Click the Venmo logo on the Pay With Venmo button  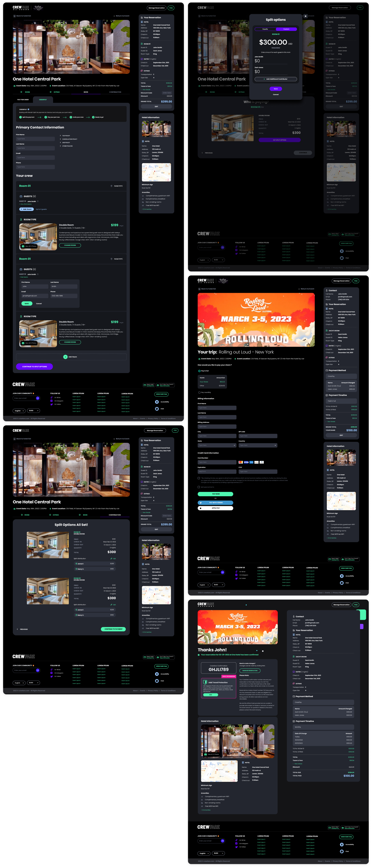pyautogui.click(x=201, y=502)
